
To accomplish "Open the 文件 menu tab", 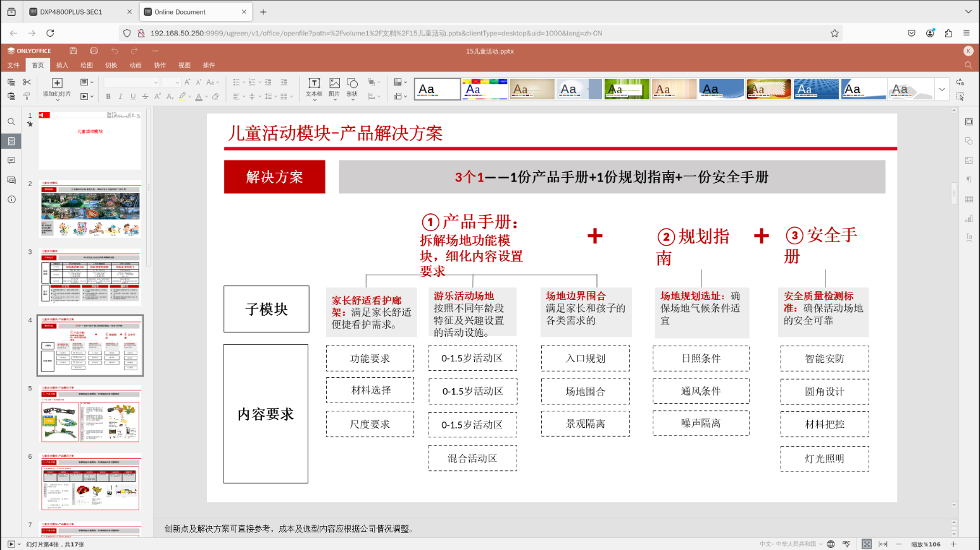I will pyautogui.click(x=13, y=65).
